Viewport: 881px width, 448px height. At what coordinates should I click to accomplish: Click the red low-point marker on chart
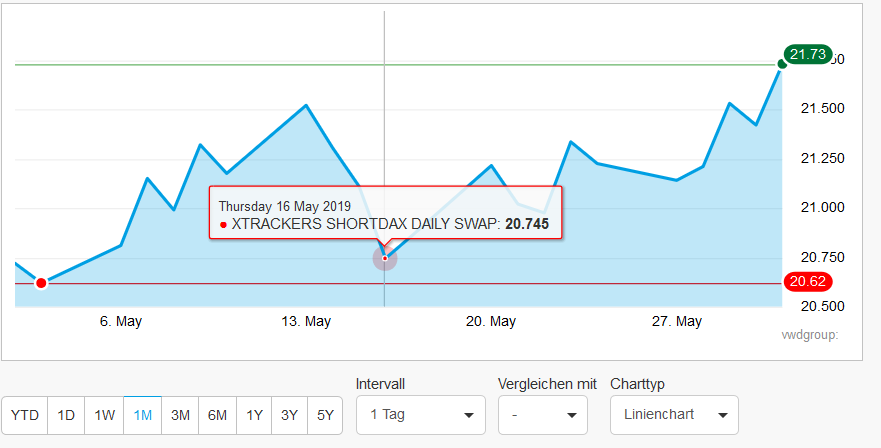(x=41, y=283)
